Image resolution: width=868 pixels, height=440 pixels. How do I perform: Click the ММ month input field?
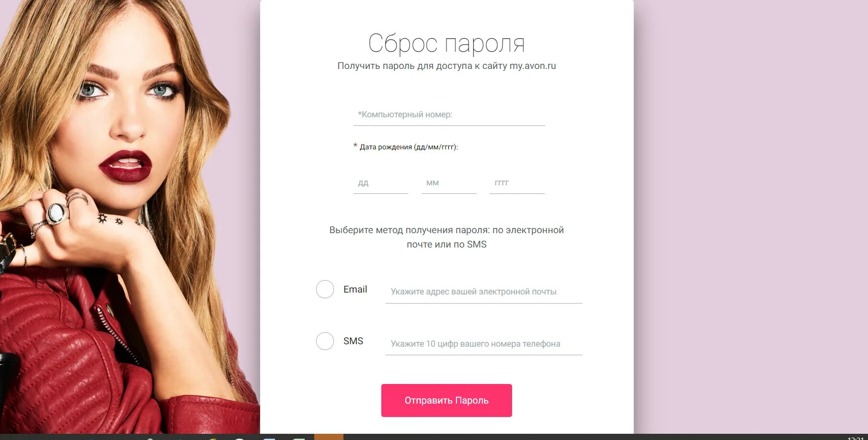[x=449, y=183]
